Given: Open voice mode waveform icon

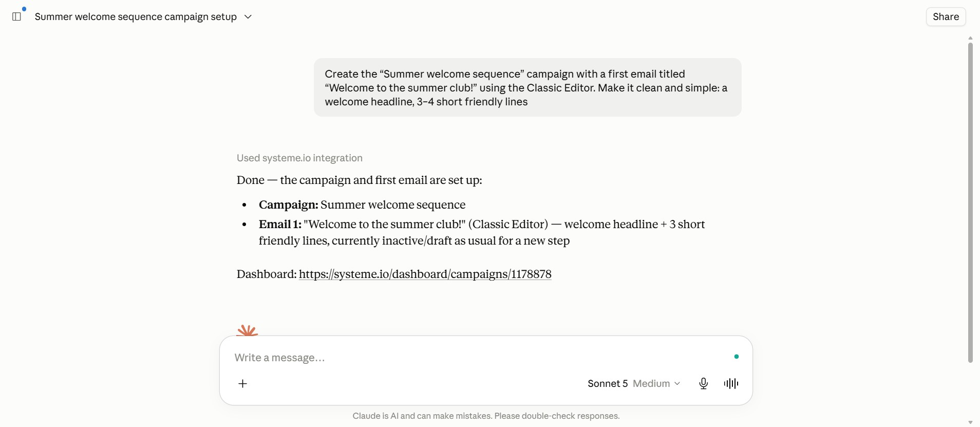Looking at the screenshot, I should pyautogui.click(x=731, y=384).
